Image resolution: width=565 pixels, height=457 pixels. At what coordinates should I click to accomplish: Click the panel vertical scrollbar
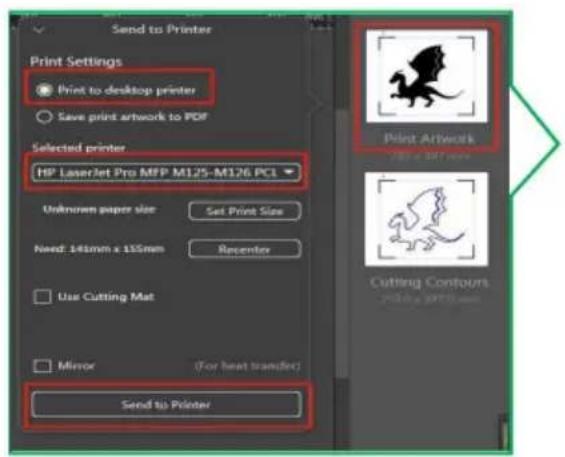[x=341, y=245]
